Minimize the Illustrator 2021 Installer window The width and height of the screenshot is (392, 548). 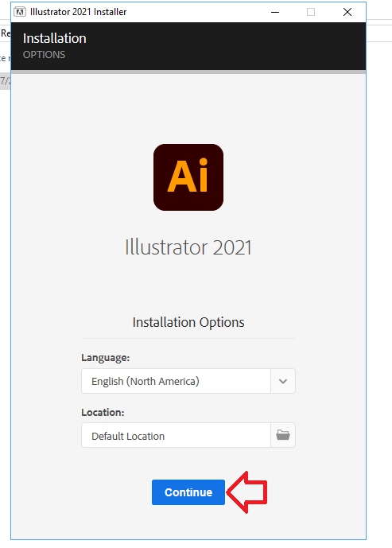(275, 12)
